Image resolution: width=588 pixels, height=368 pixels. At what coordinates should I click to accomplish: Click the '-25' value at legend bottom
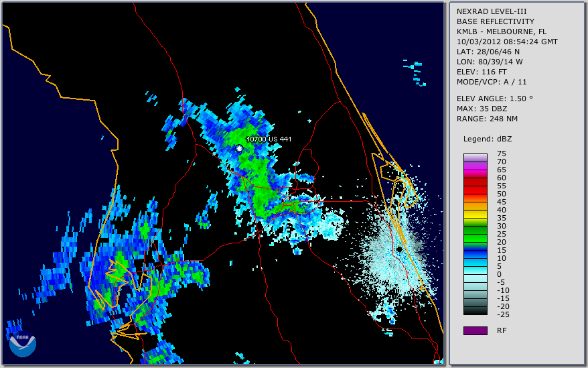click(503, 314)
